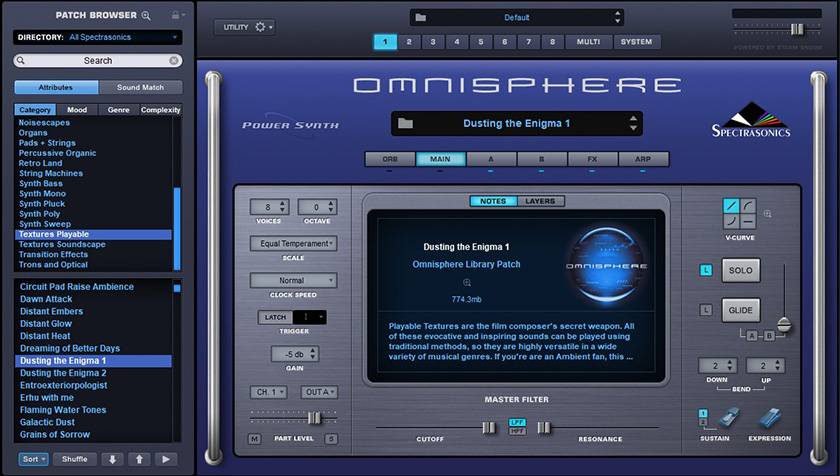Click folder icon beside Dusting the Enigma 1
The height and width of the screenshot is (476, 840).
(406, 123)
